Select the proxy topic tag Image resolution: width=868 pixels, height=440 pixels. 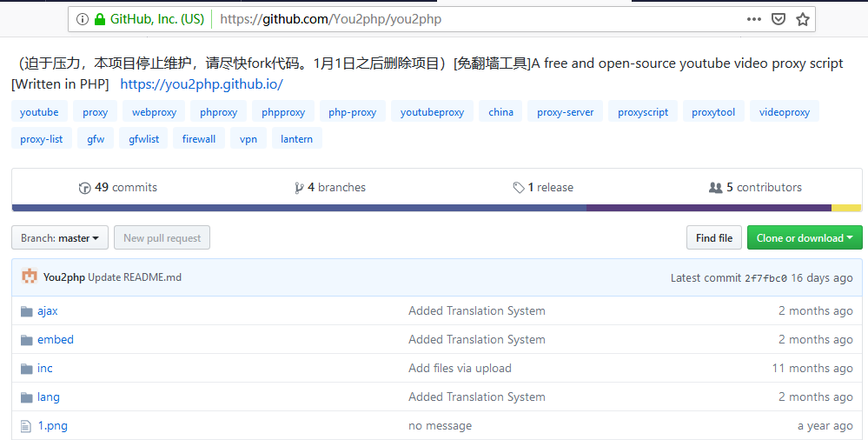click(96, 112)
